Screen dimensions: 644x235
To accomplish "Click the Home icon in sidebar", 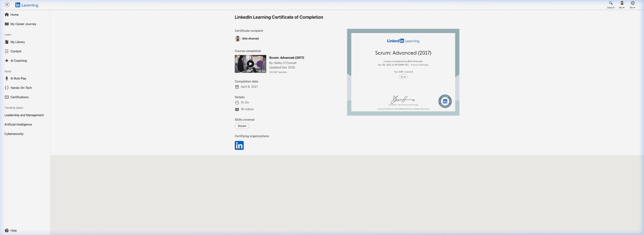I will (7, 15).
